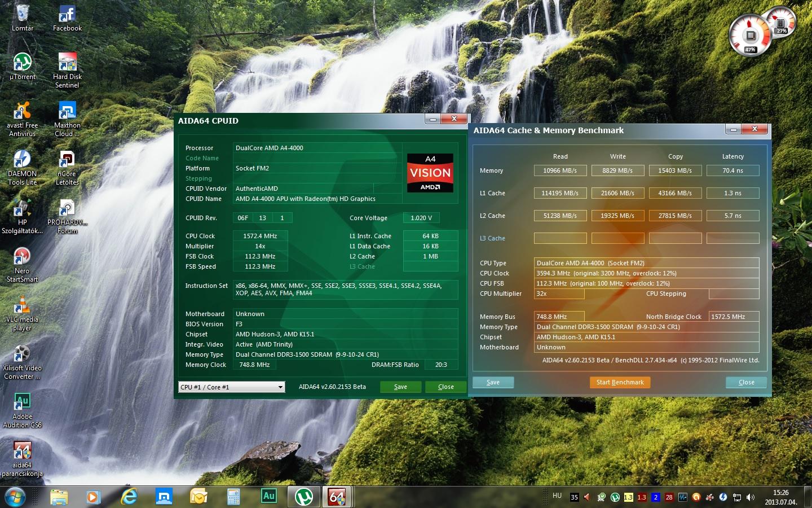Viewport: 812px width, 508px height.
Task: Click the CPU Clock 1572.4 MHz value
Action: pyautogui.click(x=260, y=236)
